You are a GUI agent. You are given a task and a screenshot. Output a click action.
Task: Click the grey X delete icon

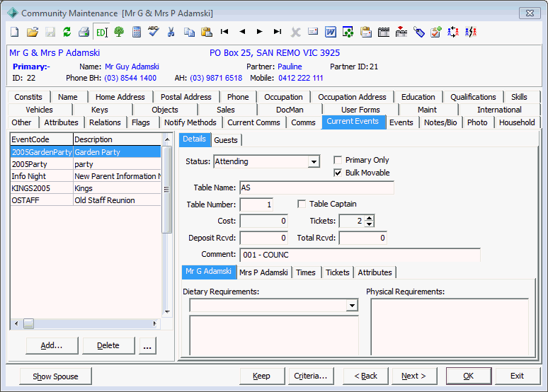tap(296, 33)
